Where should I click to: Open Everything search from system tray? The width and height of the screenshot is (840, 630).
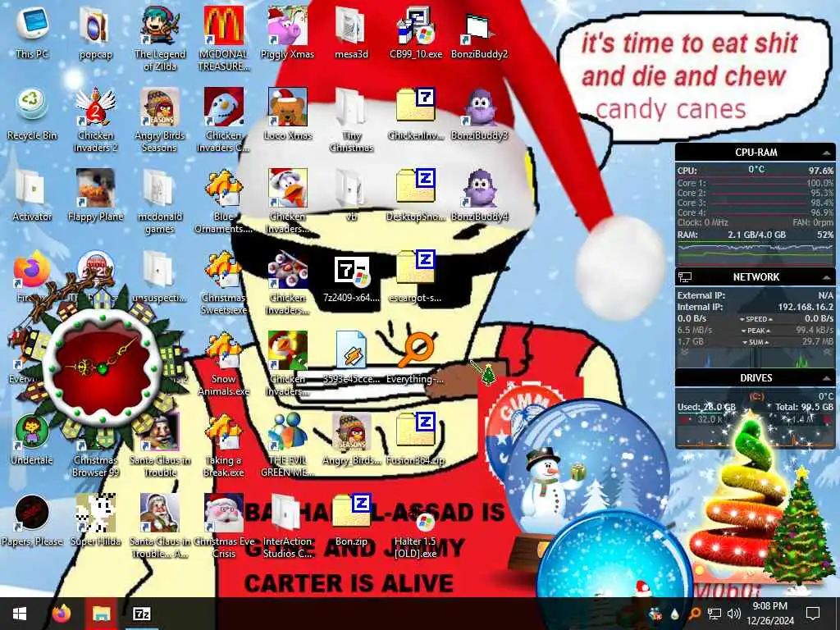(694, 614)
